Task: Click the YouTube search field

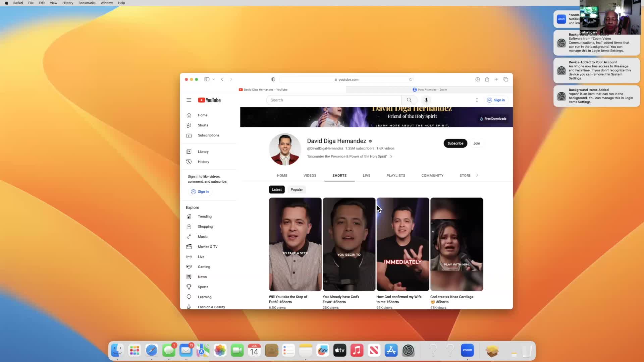Action: tap(334, 100)
